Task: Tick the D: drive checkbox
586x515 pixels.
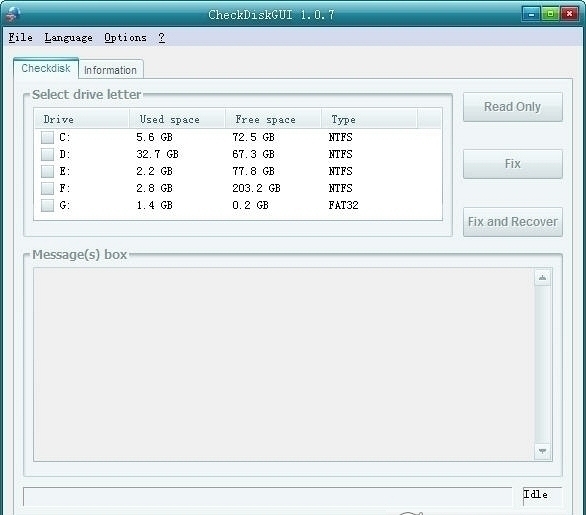Action: tap(47, 154)
